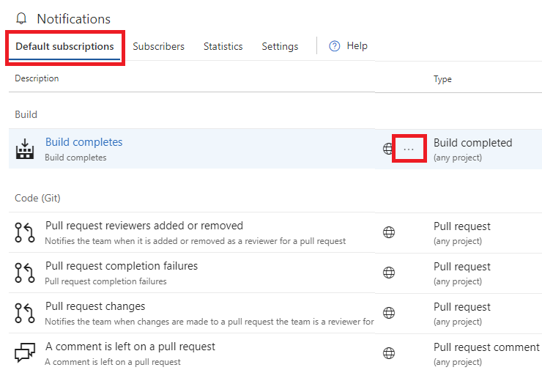Viewport: 542px width, 392px height.
Task: Select Pull request reviewers added or removed title
Action: pos(144,226)
